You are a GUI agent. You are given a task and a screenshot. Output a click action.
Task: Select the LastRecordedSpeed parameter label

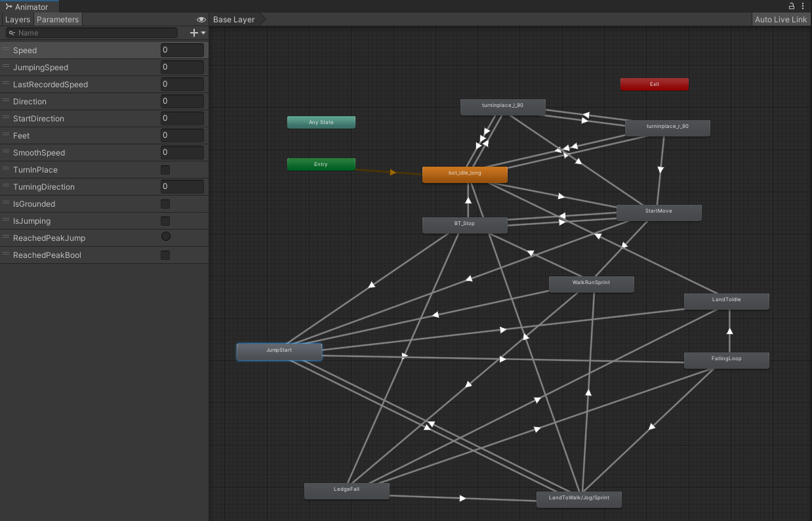[51, 85]
